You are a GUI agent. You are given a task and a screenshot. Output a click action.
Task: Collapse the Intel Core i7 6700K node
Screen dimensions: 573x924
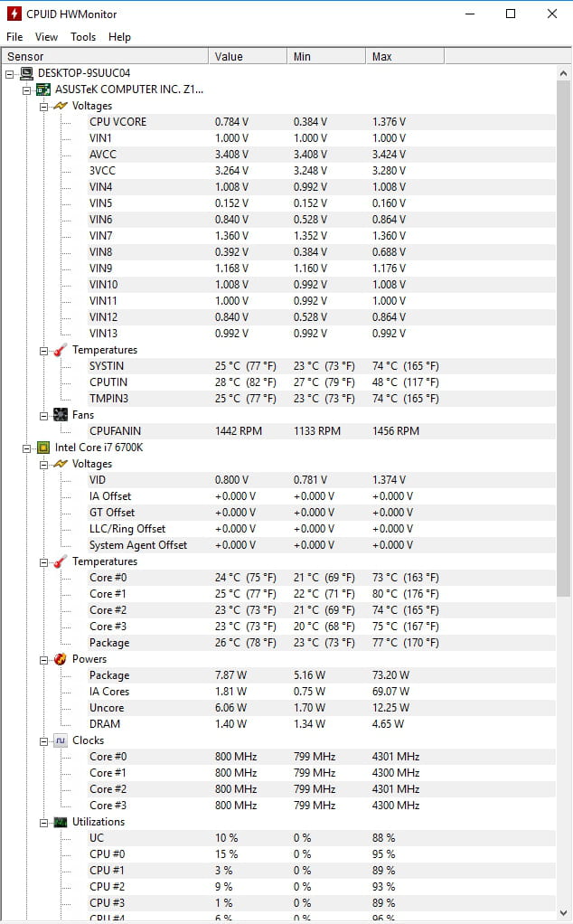pos(26,448)
